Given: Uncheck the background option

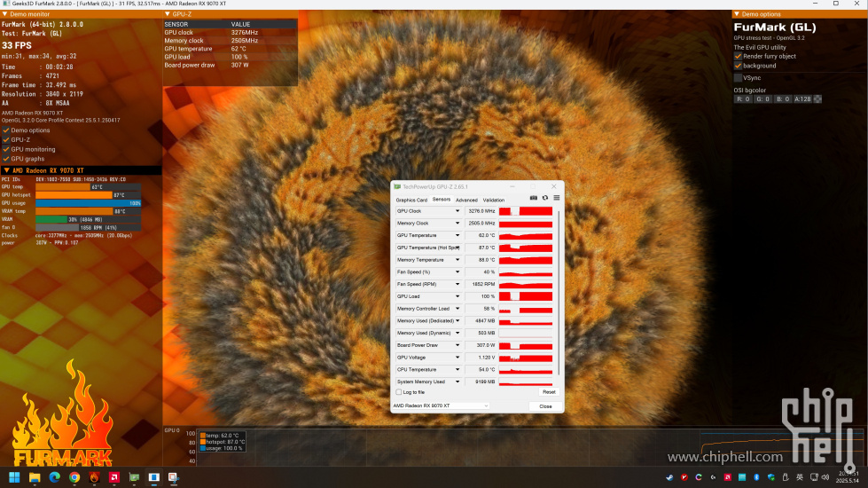Looking at the screenshot, I should point(738,66).
